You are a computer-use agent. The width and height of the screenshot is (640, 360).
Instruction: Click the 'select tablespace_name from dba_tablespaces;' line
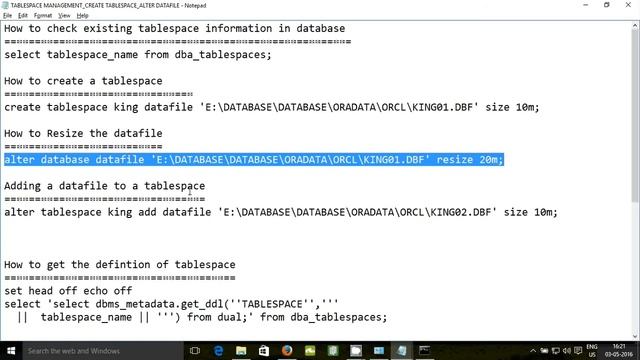pos(138,55)
